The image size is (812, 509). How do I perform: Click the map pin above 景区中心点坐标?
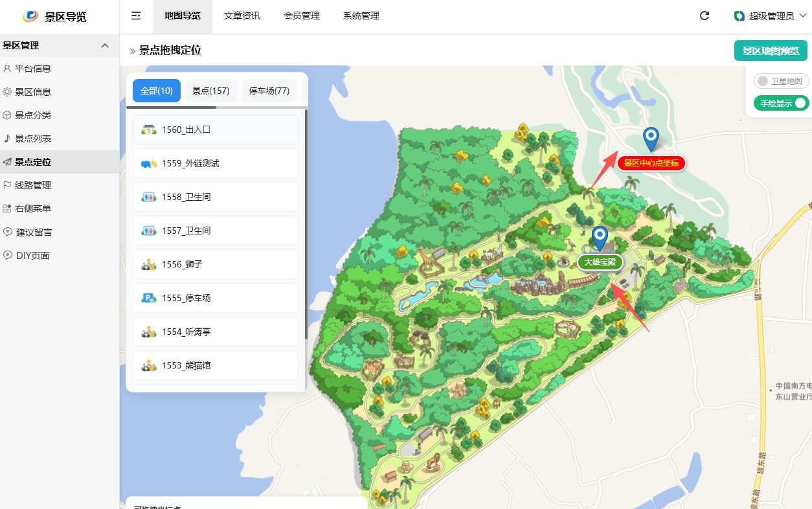tap(651, 139)
